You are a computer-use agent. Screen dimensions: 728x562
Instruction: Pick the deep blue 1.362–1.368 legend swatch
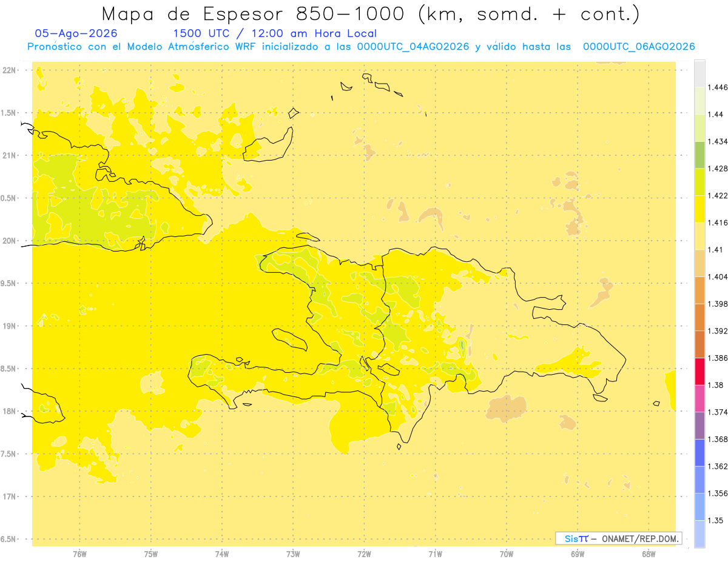pos(699,452)
